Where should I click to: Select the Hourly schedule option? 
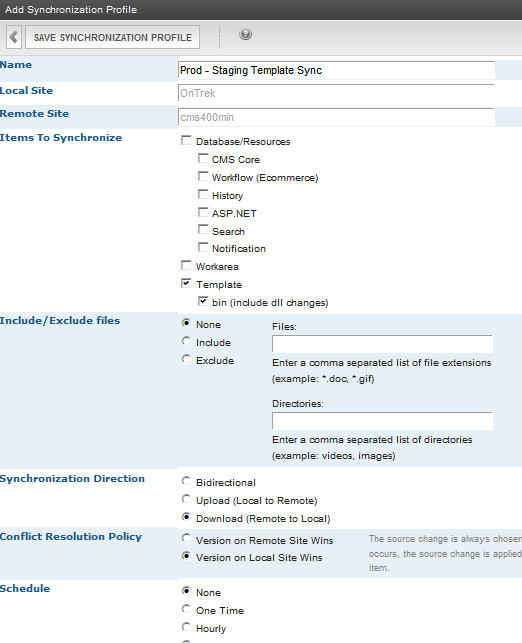(x=186, y=627)
